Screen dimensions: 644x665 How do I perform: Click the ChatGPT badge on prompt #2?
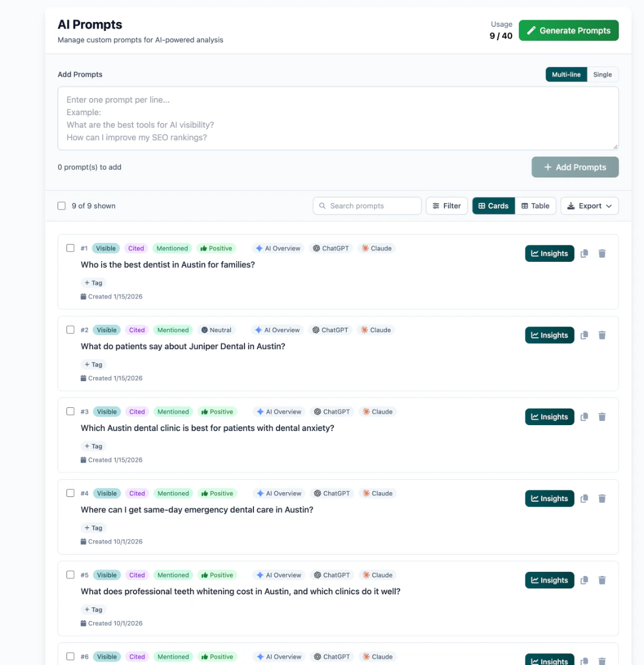coord(330,330)
